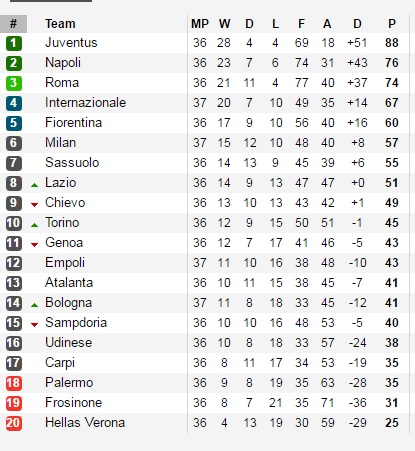The height and width of the screenshot is (451, 415).
Task: Sort by the MP column header
Action: point(200,24)
